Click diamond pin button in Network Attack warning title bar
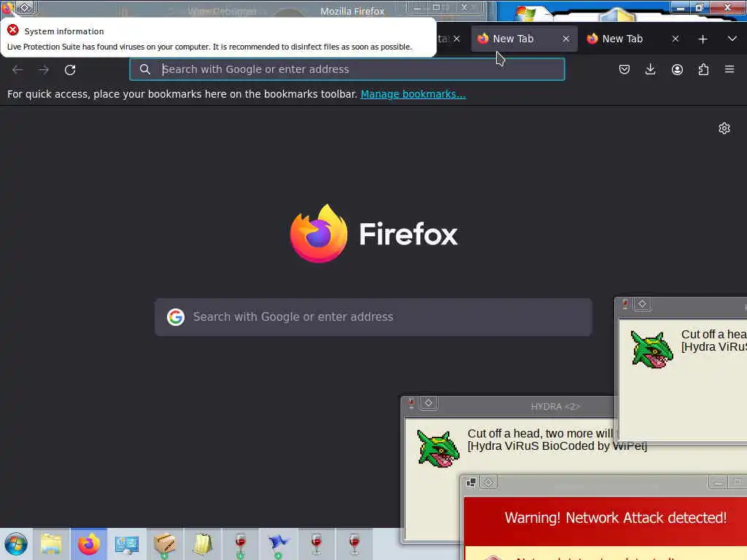Image resolution: width=747 pixels, height=560 pixels. pyautogui.click(x=488, y=483)
